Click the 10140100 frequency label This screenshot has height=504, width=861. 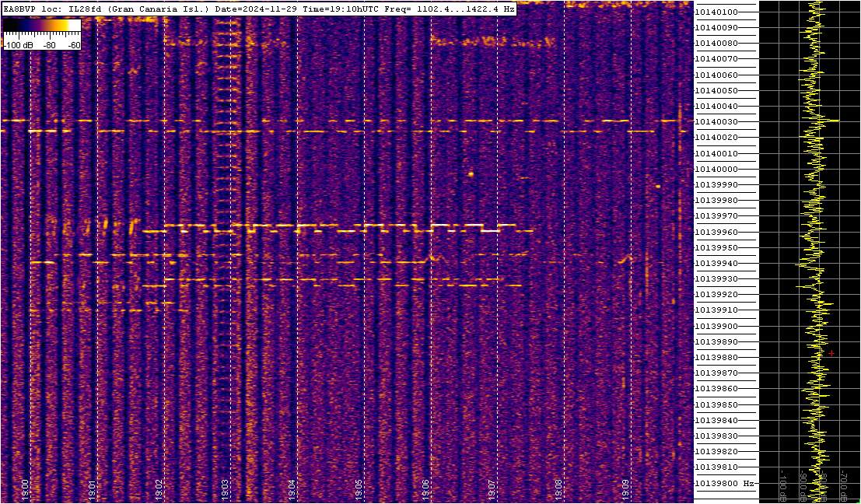pos(716,12)
